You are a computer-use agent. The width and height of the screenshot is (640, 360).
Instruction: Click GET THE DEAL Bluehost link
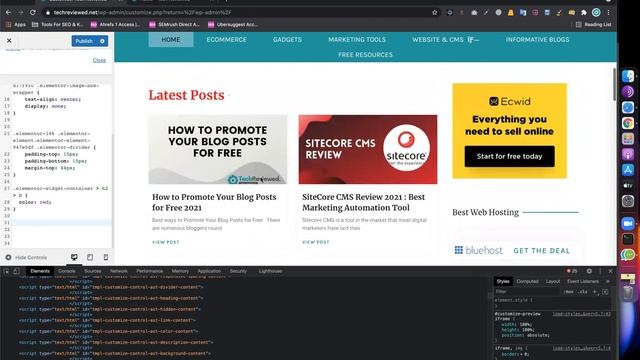[542, 251]
